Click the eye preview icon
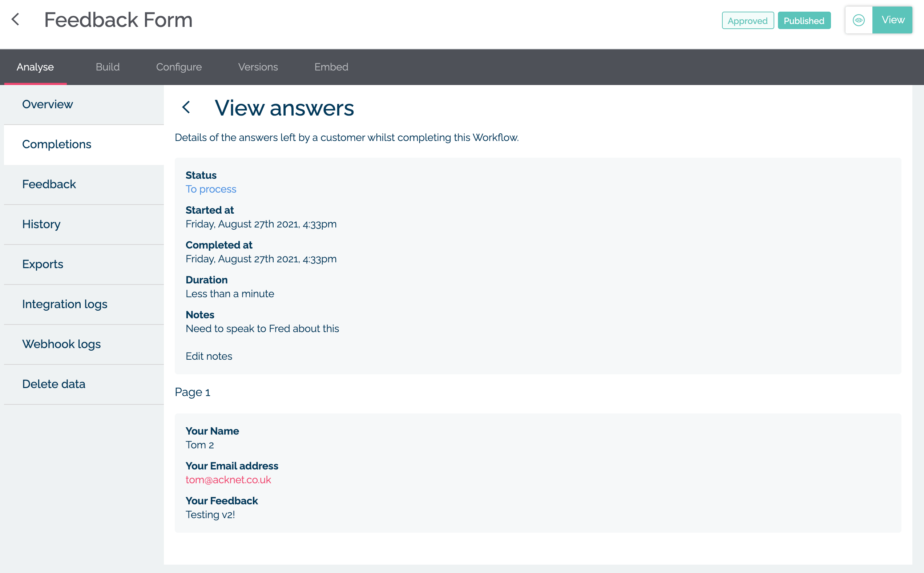924x573 pixels. (859, 20)
